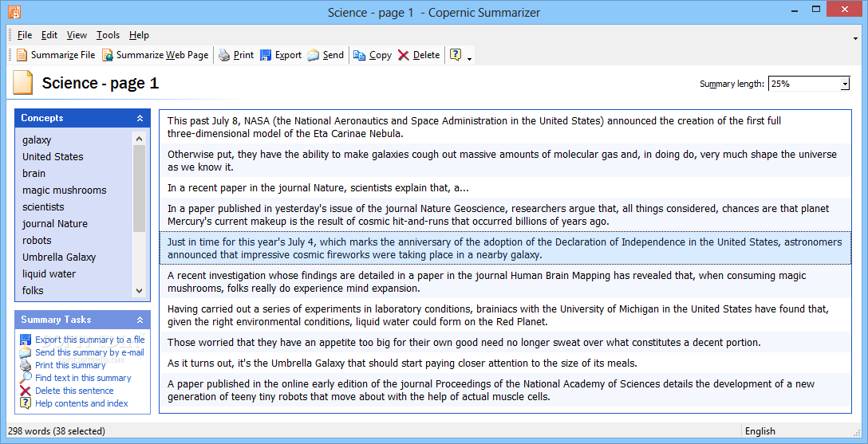Click the Help question mark toolbar icon
868x444 pixels.
(x=456, y=55)
